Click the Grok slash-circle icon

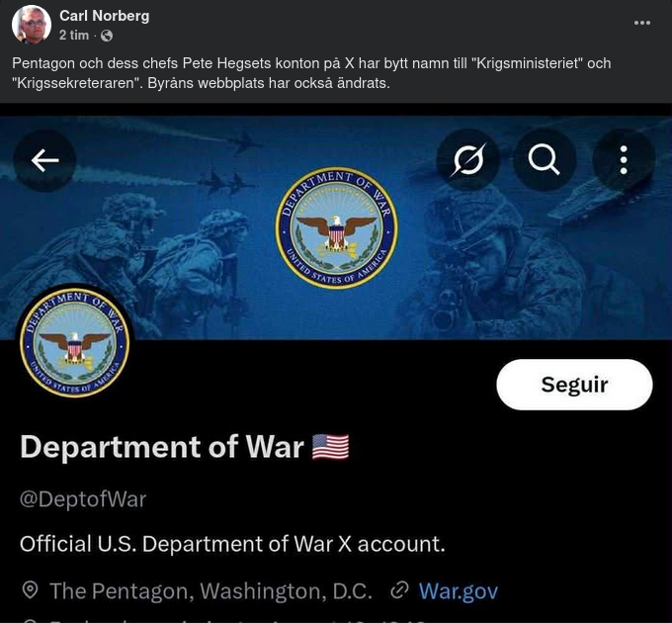[x=468, y=160]
